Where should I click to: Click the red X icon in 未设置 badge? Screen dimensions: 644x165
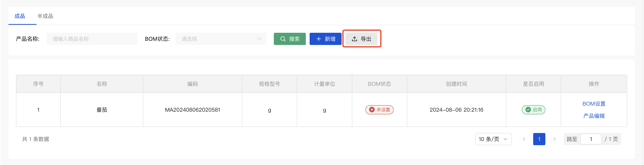372,110
